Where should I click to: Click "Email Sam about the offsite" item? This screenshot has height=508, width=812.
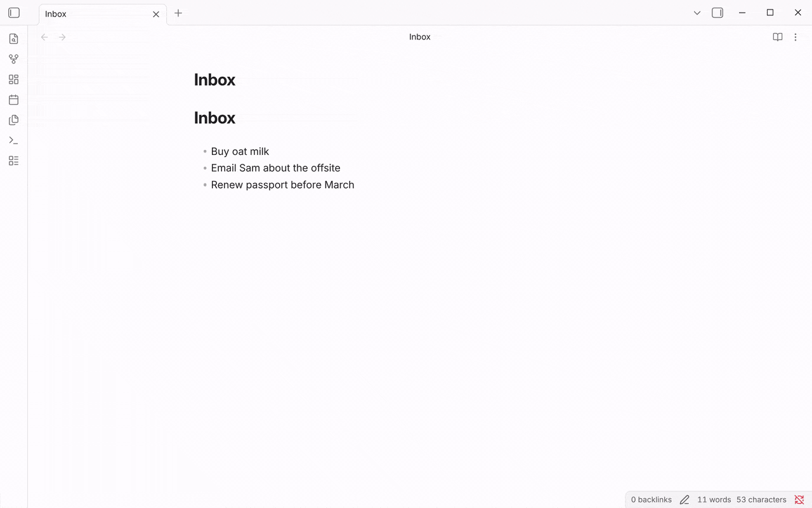(275, 168)
